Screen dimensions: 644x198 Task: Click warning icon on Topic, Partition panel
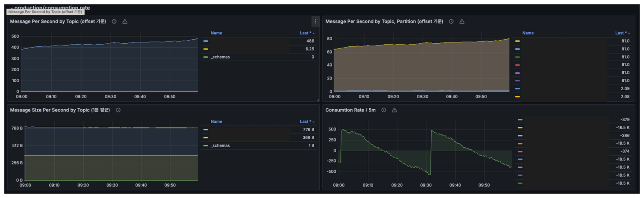[462, 22]
